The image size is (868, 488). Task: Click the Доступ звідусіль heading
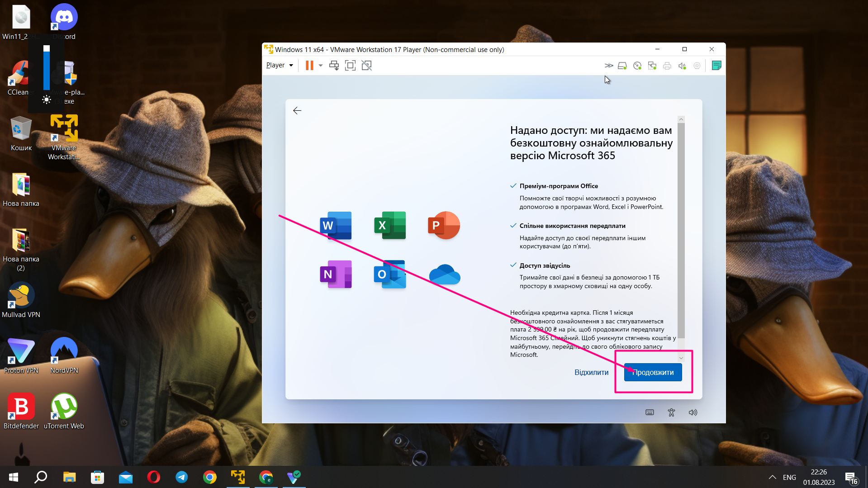coord(545,265)
